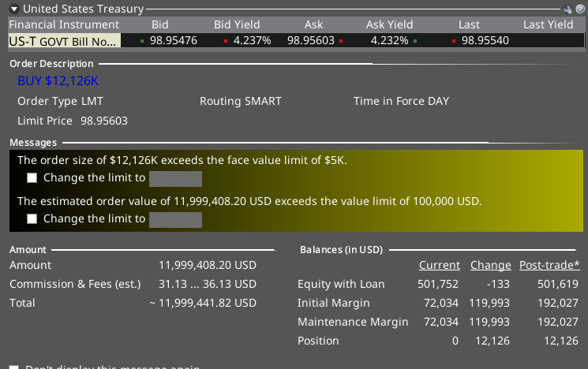Click Position post-trade 12,126

click(x=561, y=341)
